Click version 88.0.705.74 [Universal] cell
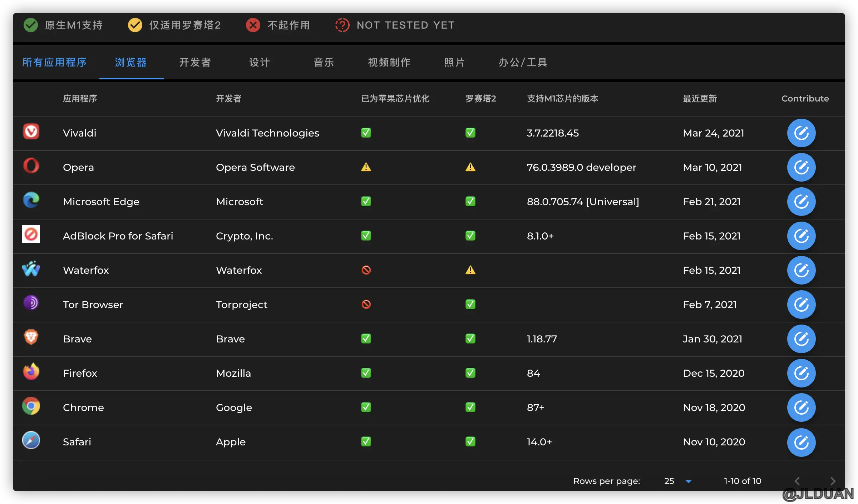Image resolution: width=858 pixels, height=504 pixels. 583,202
